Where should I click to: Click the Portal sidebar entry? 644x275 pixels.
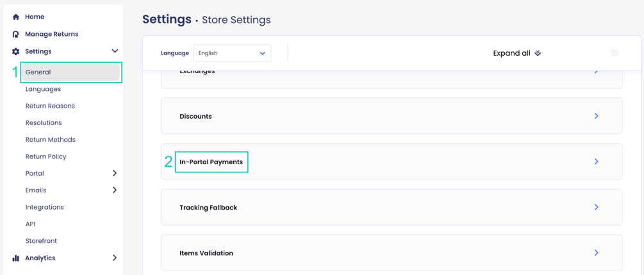[35, 174]
